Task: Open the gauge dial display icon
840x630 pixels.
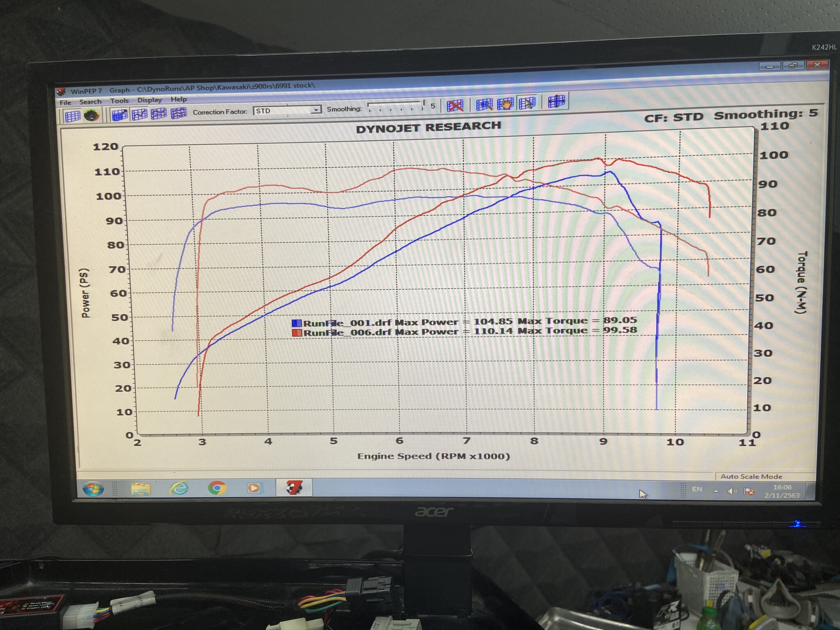Action: click(x=91, y=116)
